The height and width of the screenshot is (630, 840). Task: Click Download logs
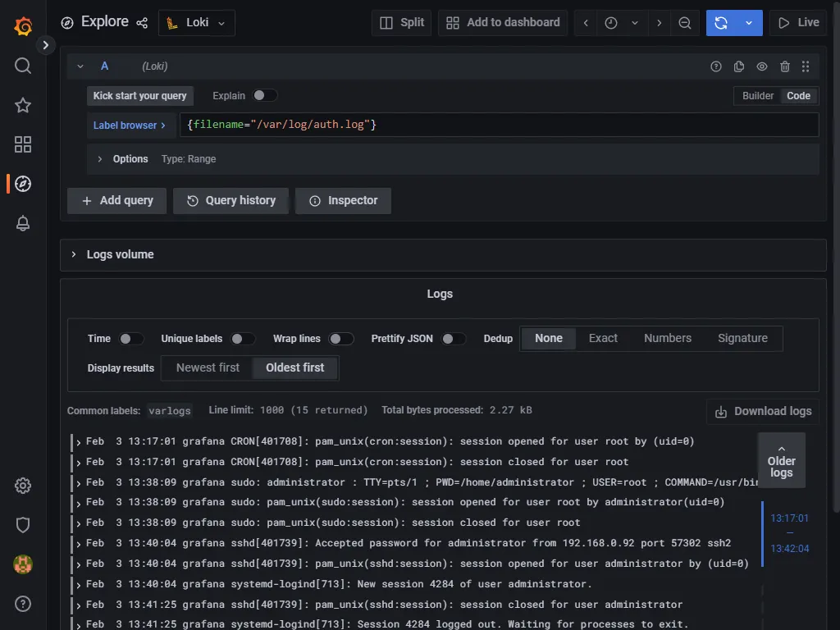click(763, 412)
